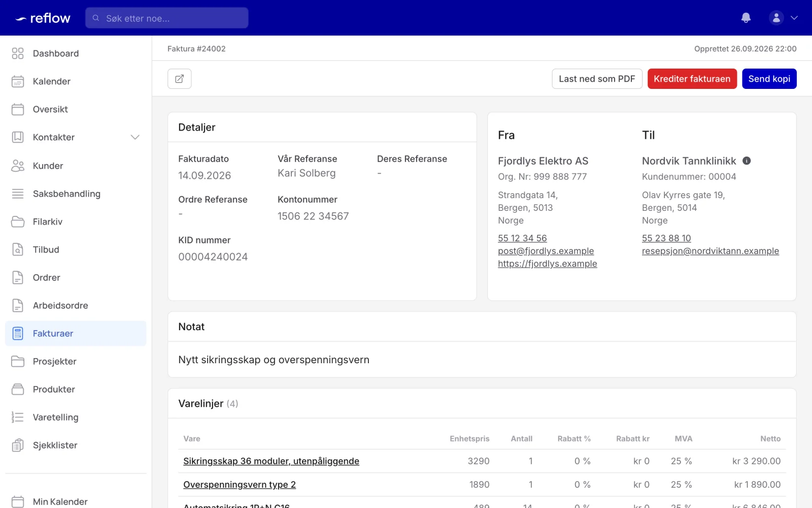
Task: Click the Varetelling numbered list icon
Action: [x=18, y=417]
